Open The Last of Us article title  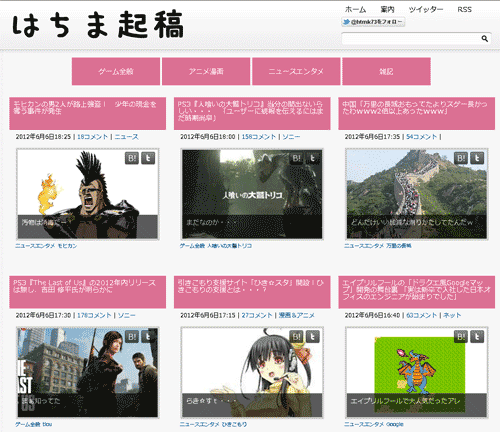[x=85, y=286]
